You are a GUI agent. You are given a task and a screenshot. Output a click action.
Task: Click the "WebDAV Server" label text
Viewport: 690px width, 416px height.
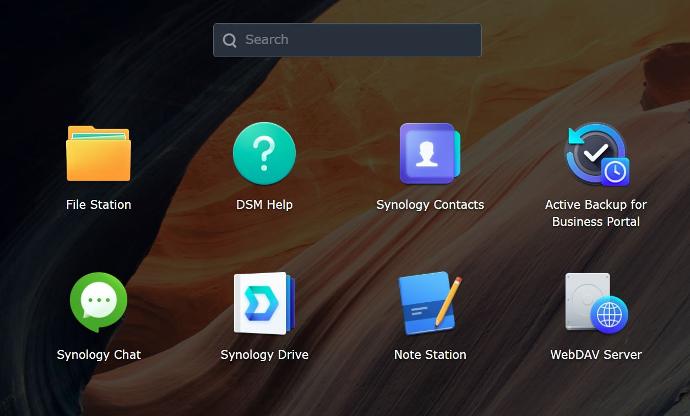[x=596, y=355]
